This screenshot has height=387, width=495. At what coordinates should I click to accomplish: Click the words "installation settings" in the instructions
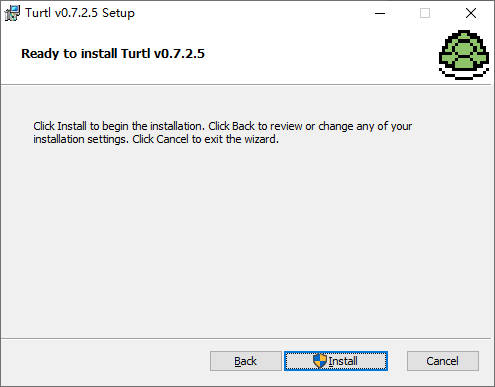pos(80,139)
